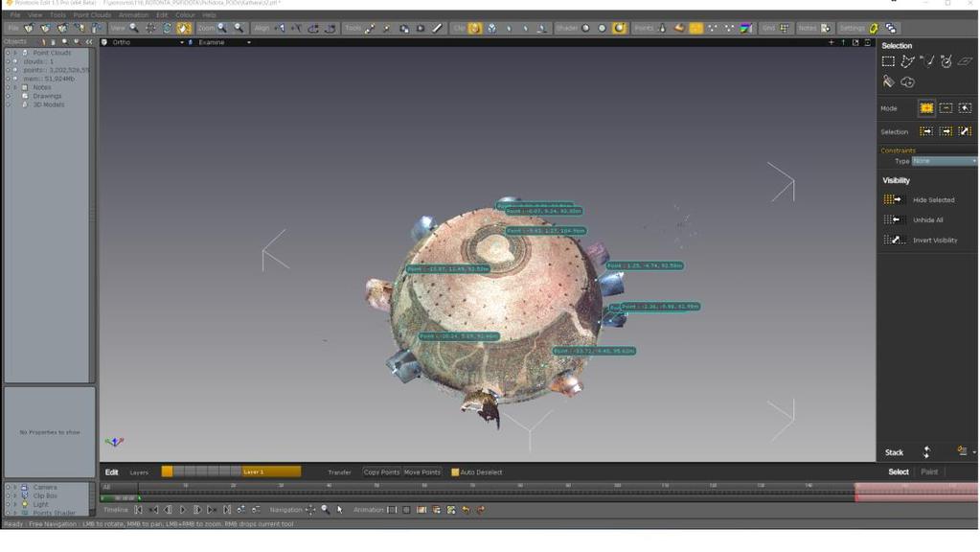Click the timeline play button

click(183, 510)
